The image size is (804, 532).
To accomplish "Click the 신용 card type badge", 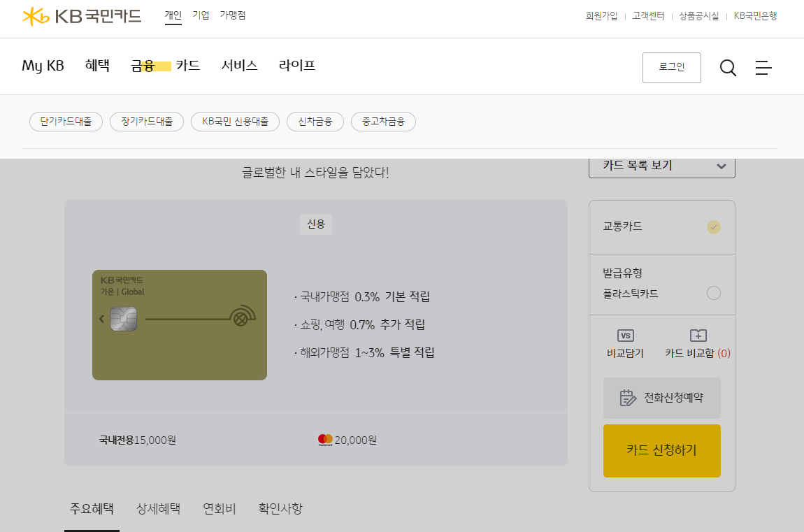I will click(x=316, y=224).
